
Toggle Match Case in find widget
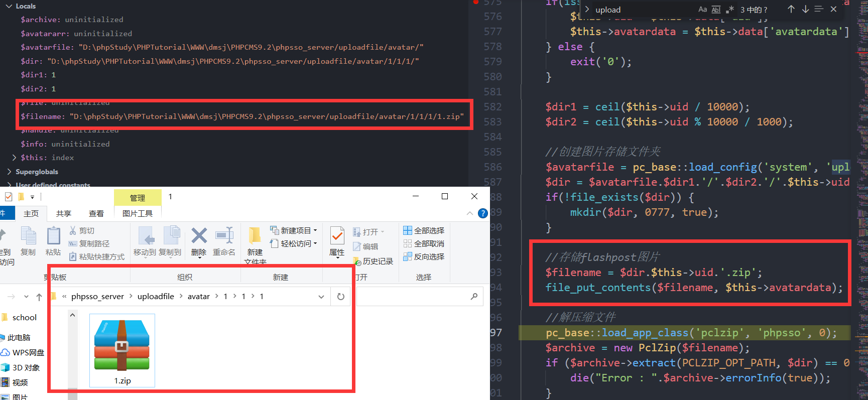coord(702,10)
